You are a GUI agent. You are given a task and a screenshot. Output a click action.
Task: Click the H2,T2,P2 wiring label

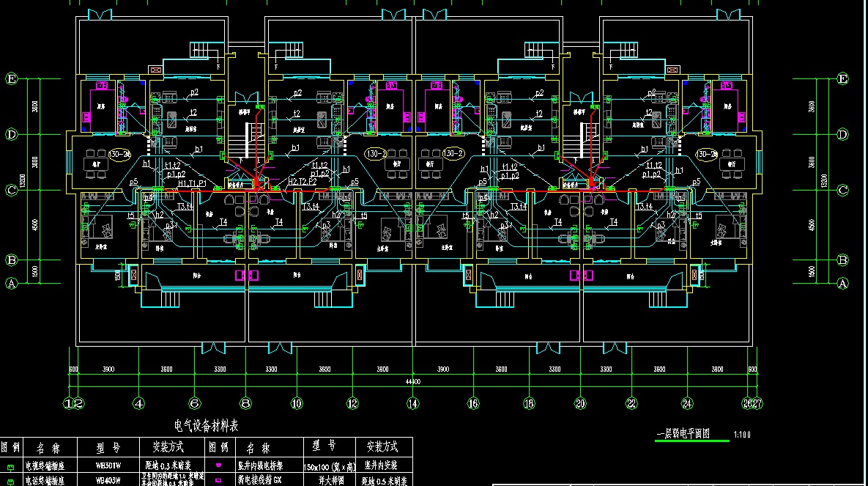[x=302, y=181]
